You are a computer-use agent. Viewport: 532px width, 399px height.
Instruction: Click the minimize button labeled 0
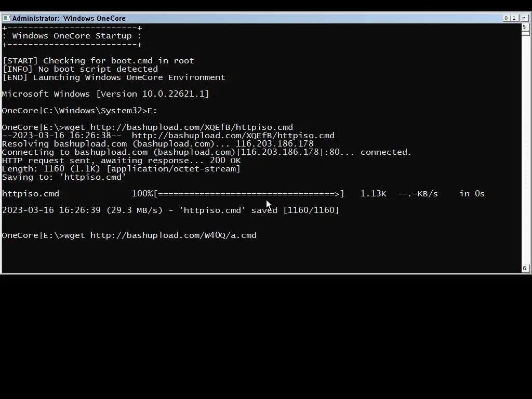[x=506, y=18]
